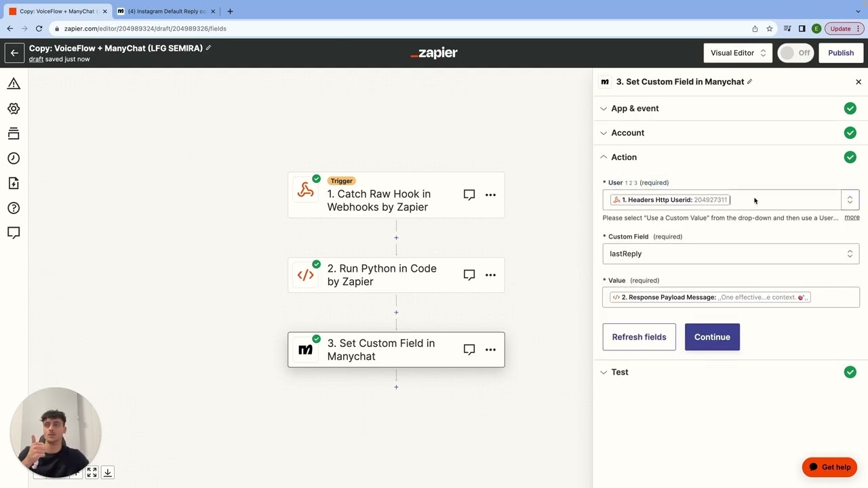Open three-dot menu on Catch Raw Hook step

pyautogui.click(x=490, y=195)
